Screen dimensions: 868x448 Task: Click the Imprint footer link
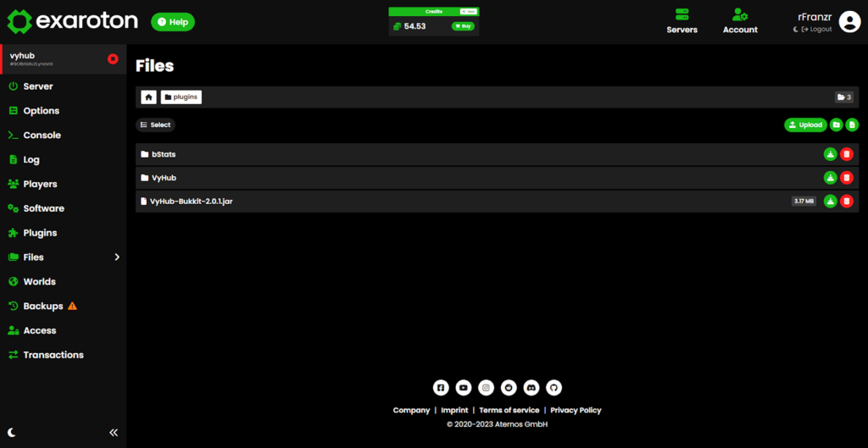[454, 411]
